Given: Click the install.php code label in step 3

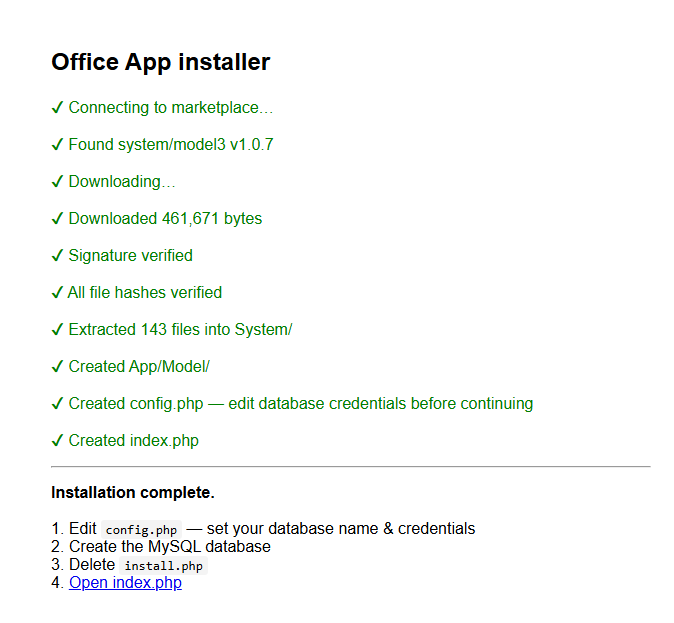Looking at the screenshot, I should pyautogui.click(x=163, y=566).
